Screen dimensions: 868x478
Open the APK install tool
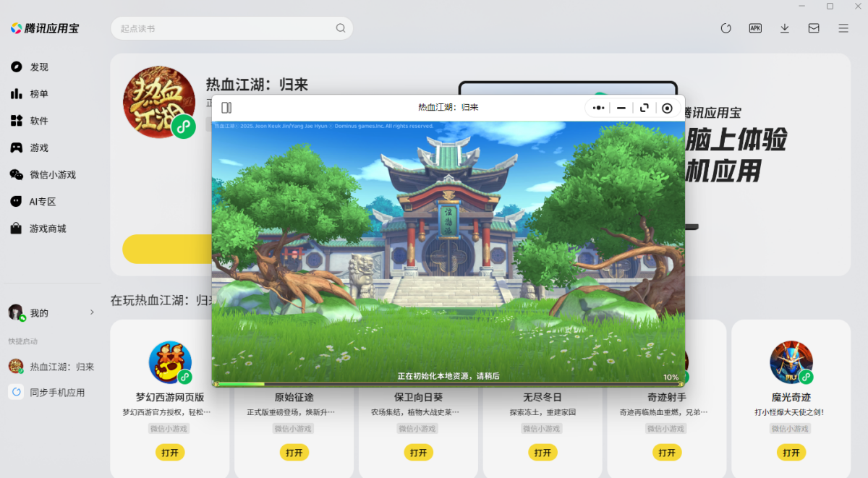coord(755,27)
